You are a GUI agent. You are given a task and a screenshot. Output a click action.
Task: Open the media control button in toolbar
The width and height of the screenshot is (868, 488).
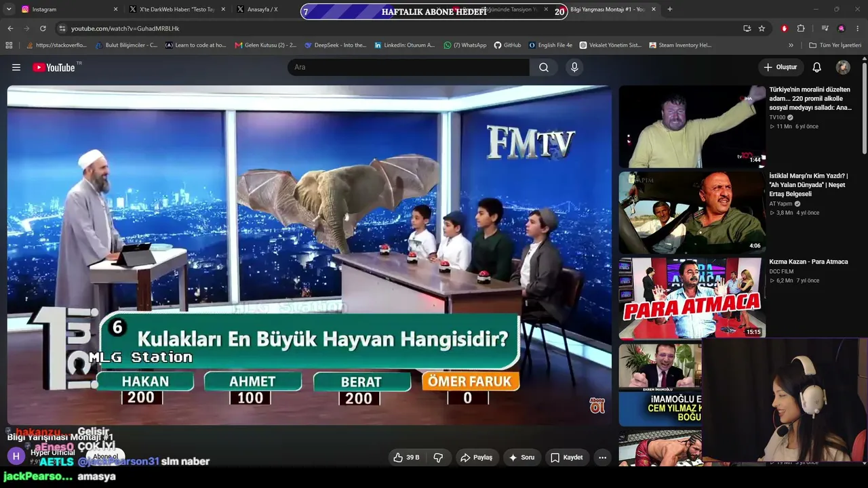tap(825, 28)
